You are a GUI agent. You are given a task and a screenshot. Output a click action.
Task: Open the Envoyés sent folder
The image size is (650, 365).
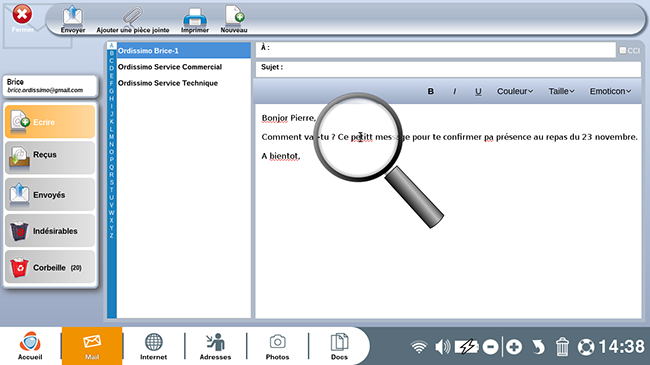pos(50,194)
